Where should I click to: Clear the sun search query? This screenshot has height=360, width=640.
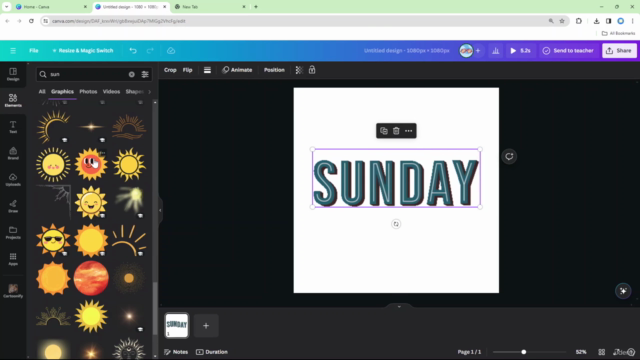click(131, 74)
